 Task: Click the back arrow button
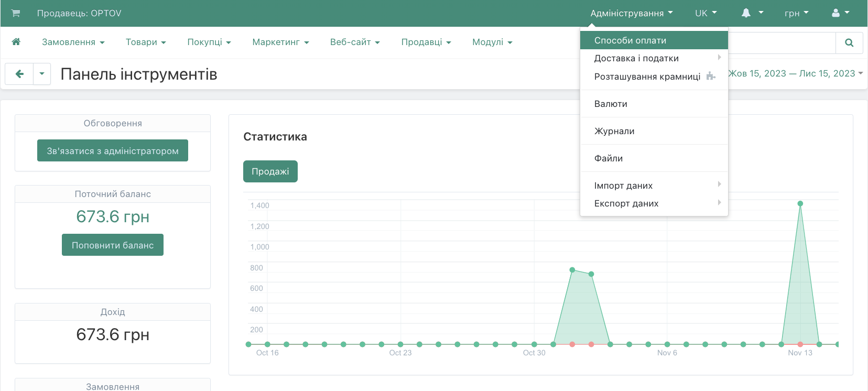point(19,74)
